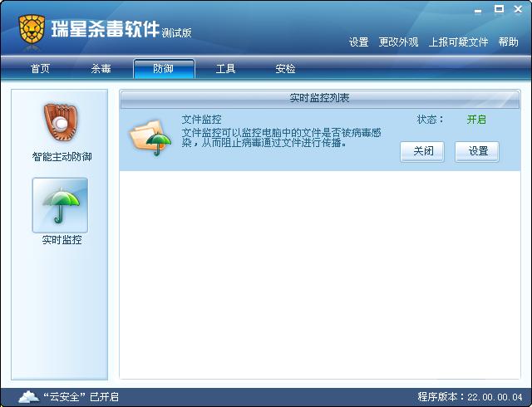Click the file monitoring description text

click(281, 137)
